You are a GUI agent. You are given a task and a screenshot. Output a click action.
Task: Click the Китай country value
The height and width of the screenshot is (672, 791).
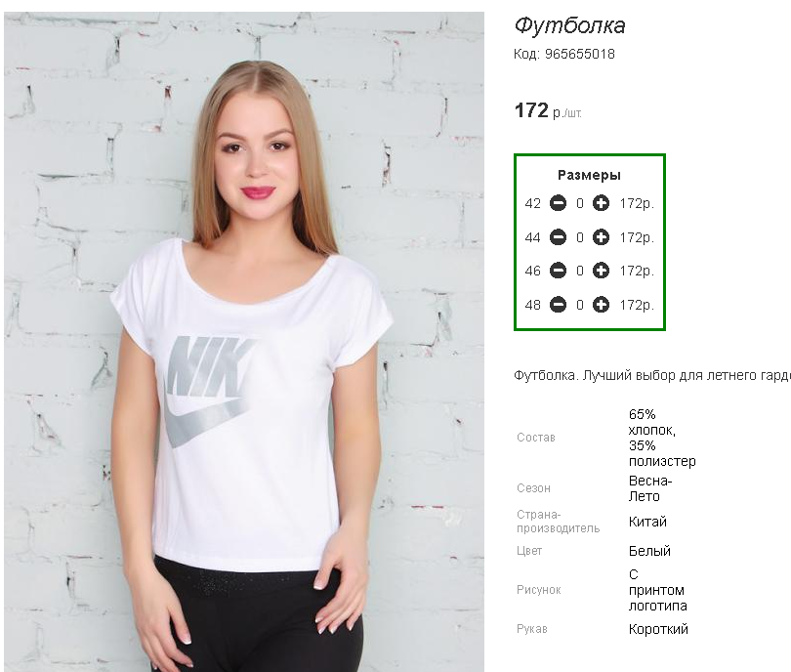[x=647, y=522]
